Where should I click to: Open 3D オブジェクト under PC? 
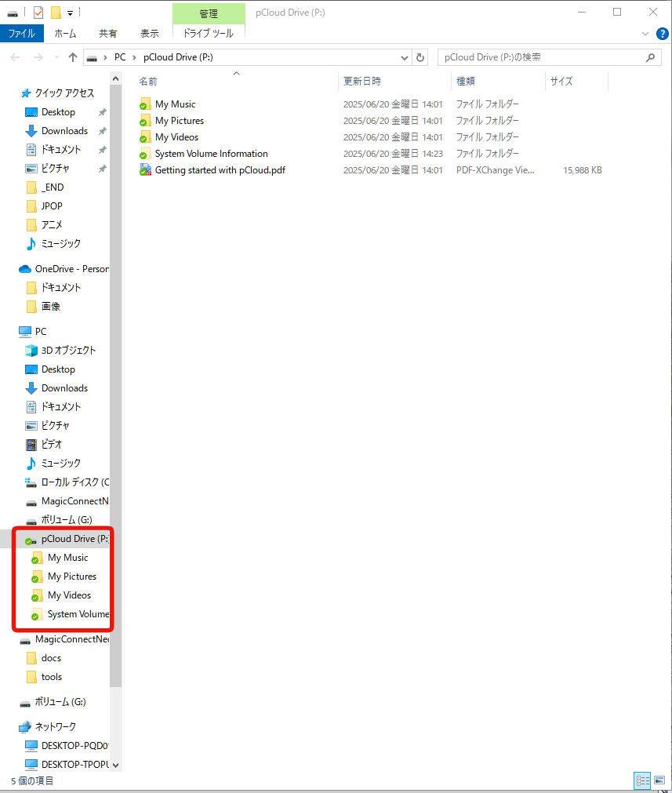[x=68, y=351]
